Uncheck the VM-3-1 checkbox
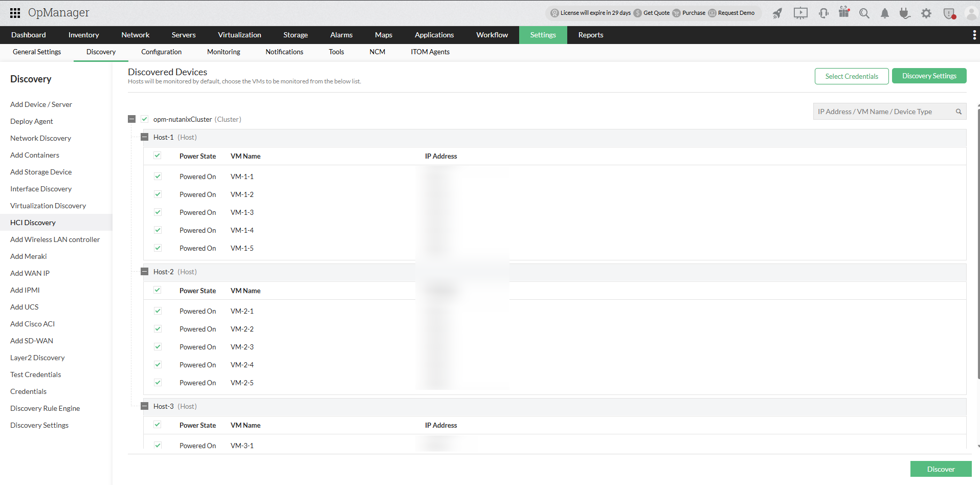Image resolution: width=980 pixels, height=485 pixels. pyautogui.click(x=158, y=446)
